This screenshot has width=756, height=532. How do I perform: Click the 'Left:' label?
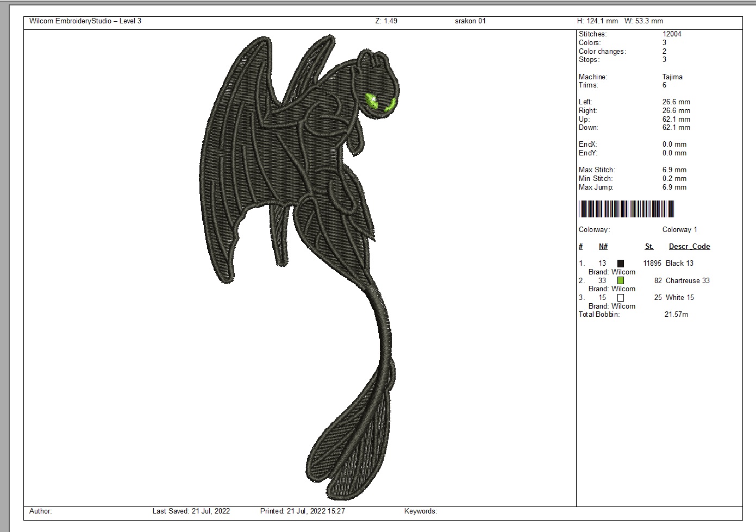585,102
